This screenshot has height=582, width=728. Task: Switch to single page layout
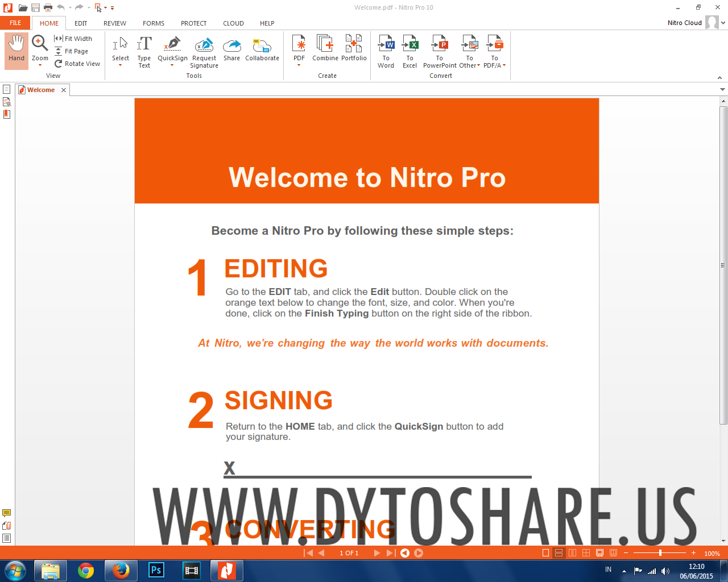pos(545,553)
